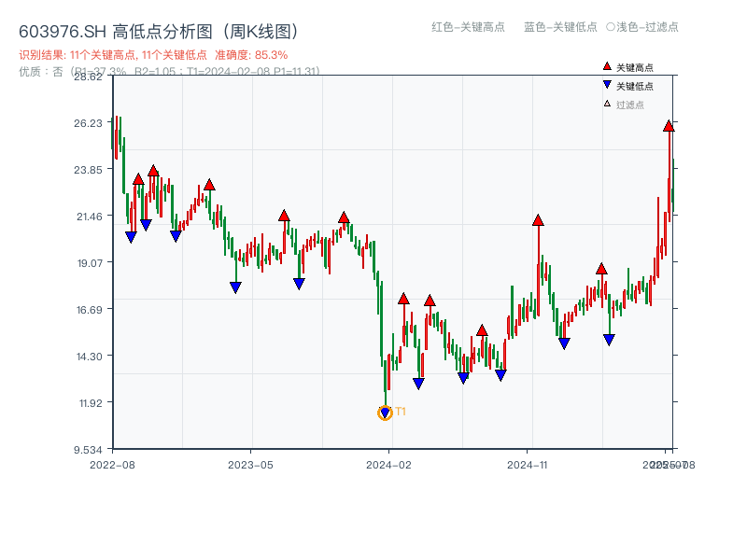747x560 pixels.
Task: Click the 2024-11 x-axis label
Action: pyautogui.click(x=528, y=463)
